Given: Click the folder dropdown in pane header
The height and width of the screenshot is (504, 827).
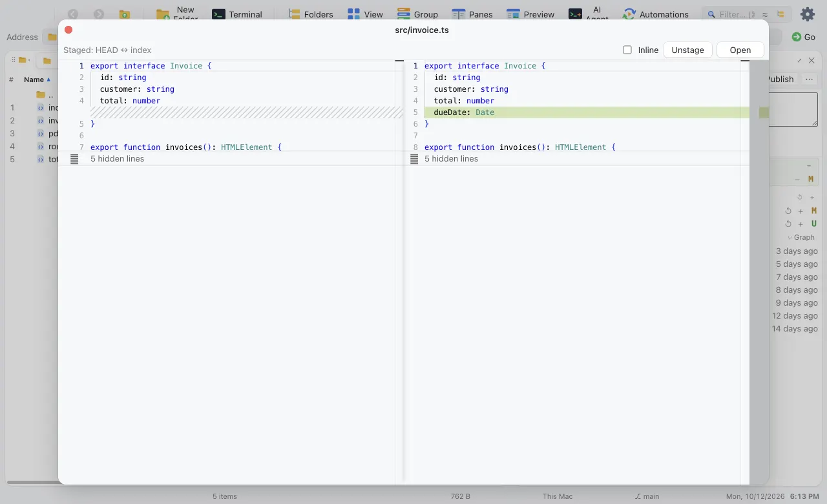Looking at the screenshot, I should pos(25,60).
